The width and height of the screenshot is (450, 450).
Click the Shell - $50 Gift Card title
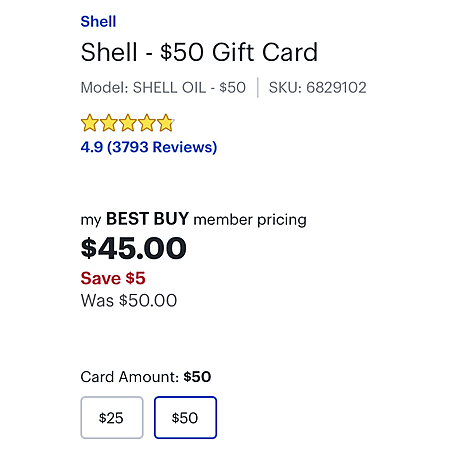click(x=199, y=52)
